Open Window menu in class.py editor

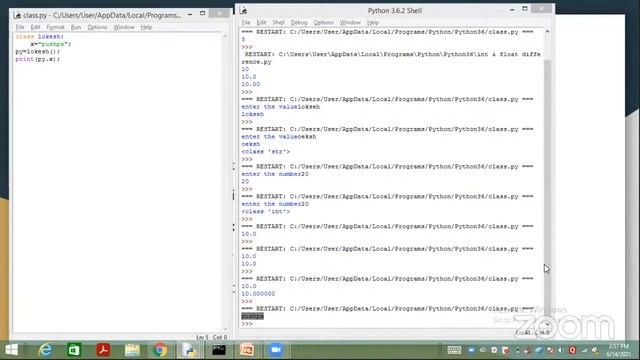[x=124, y=27]
